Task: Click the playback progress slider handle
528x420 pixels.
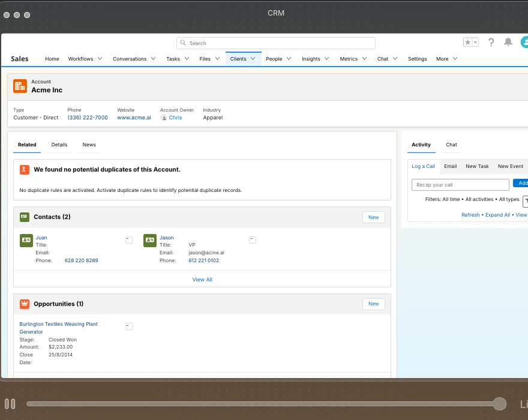Action: (x=500, y=403)
